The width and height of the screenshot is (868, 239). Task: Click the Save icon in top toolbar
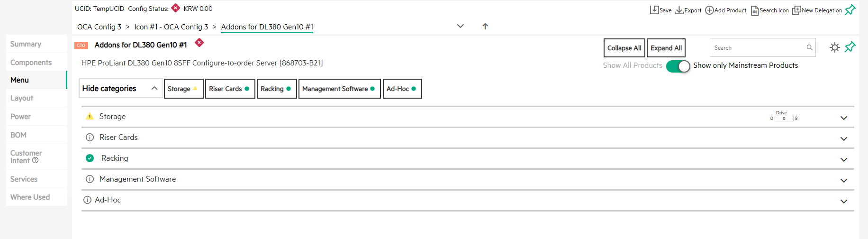pos(654,10)
